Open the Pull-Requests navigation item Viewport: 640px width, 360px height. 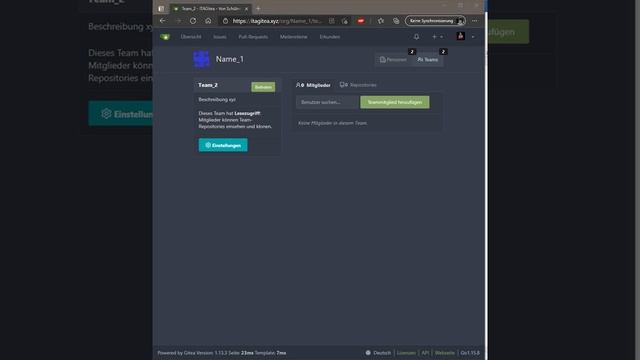click(x=253, y=37)
